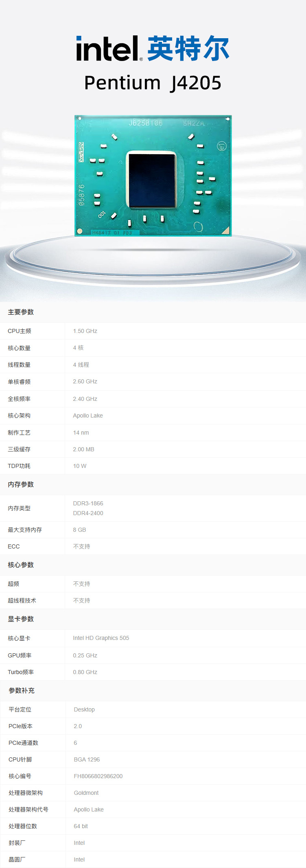306x868 pixels.
Task: Click the 核心编号 label
Action: point(20,776)
